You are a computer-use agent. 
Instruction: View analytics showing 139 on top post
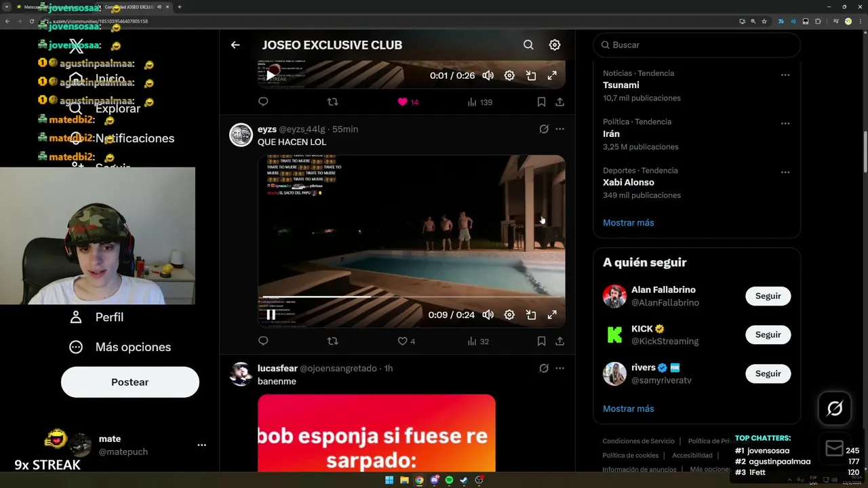point(479,102)
